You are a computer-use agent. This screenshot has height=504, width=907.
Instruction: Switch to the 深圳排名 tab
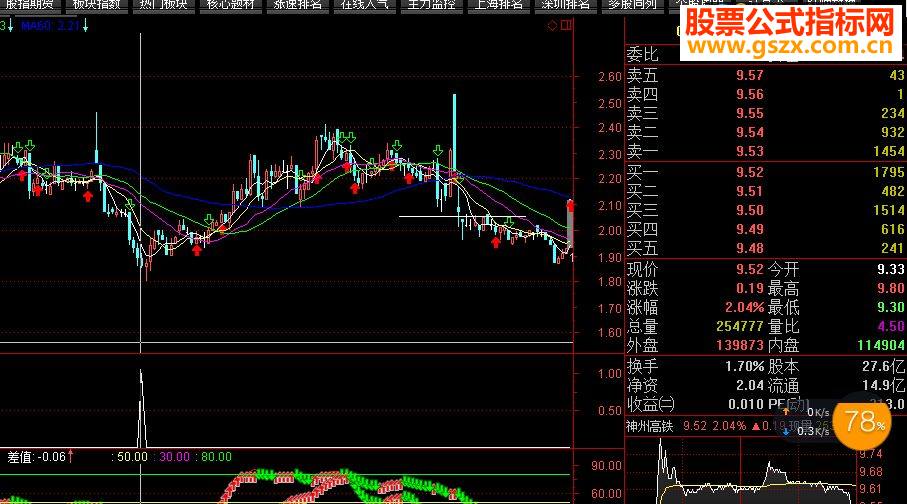click(566, 5)
